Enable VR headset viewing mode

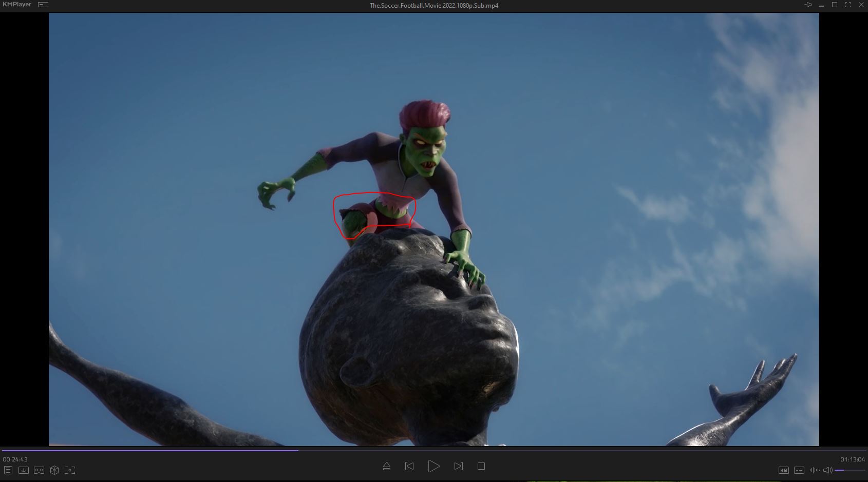pos(39,470)
